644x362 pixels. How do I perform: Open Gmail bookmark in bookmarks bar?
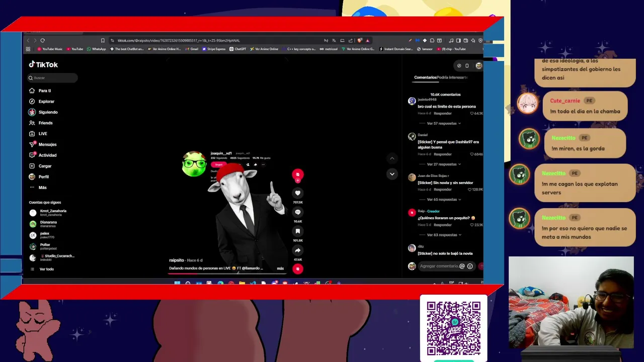coord(192,49)
